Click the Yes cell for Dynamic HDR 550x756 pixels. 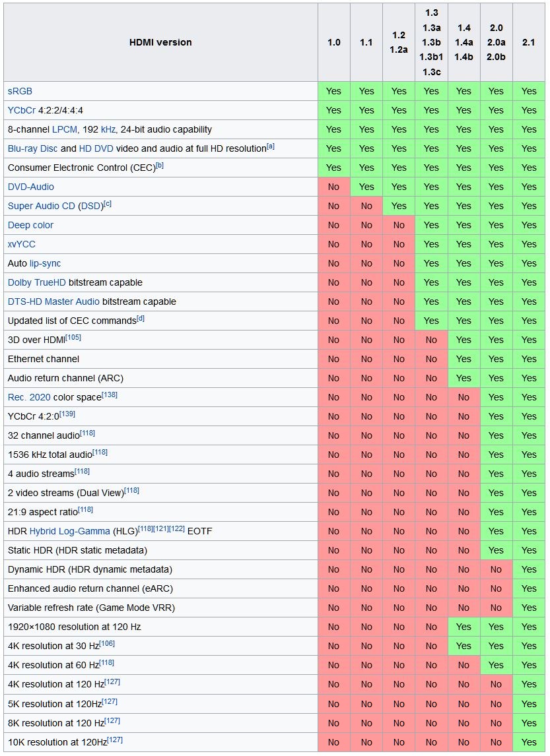pyautogui.click(x=529, y=569)
